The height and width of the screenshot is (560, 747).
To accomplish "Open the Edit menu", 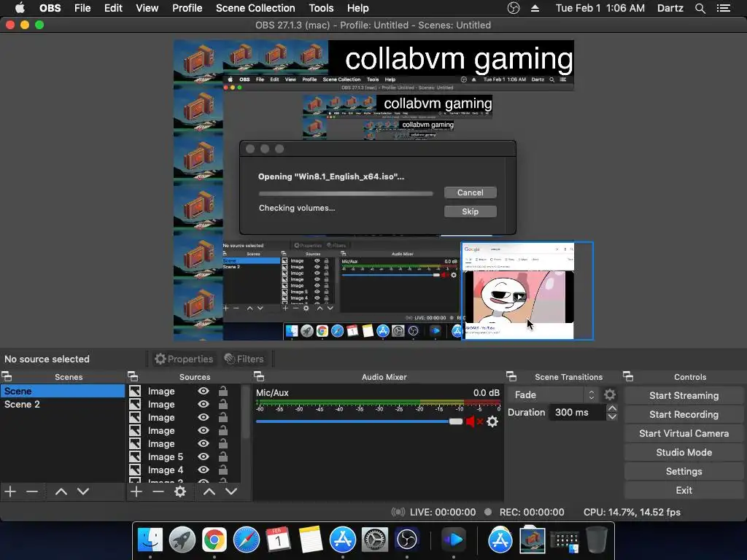I will (113, 8).
